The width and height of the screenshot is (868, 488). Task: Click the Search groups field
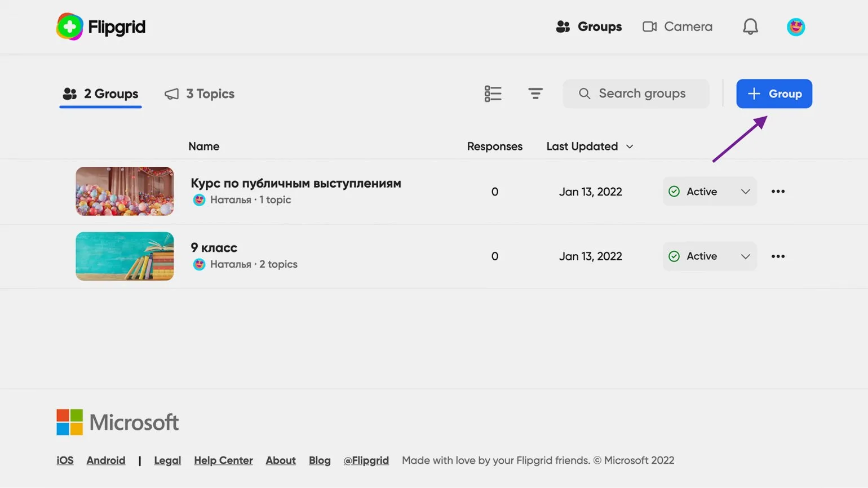[641, 94]
